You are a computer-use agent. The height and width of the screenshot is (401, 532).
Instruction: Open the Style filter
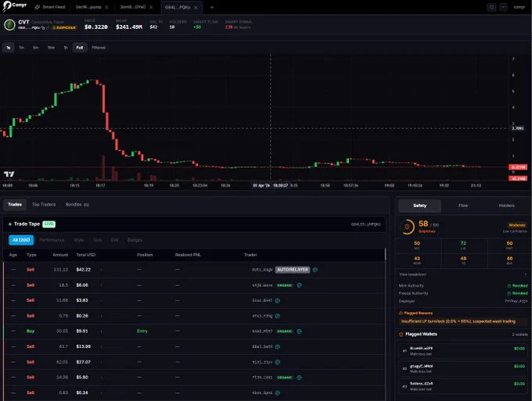[79, 240]
